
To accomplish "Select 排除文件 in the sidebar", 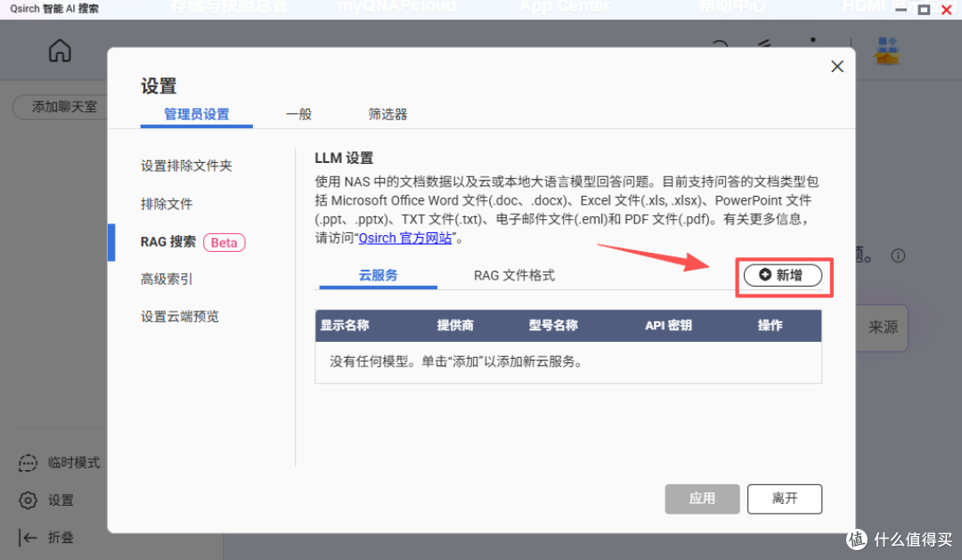I will 167,204.
